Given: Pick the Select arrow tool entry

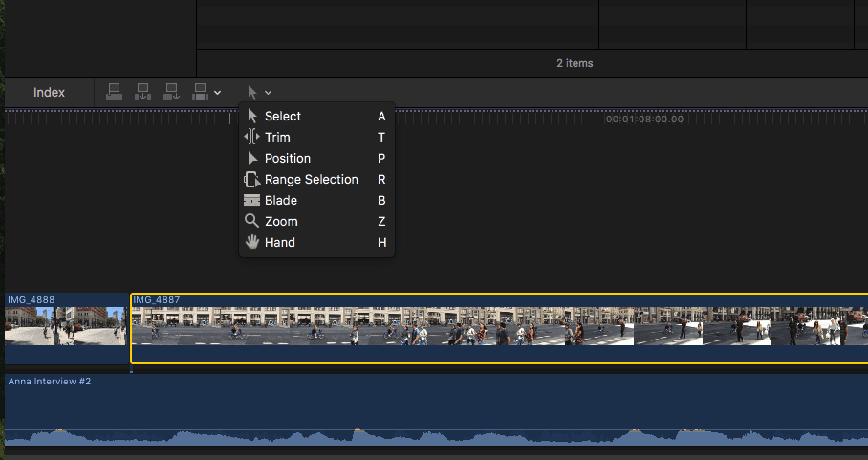Looking at the screenshot, I should click(x=282, y=117).
